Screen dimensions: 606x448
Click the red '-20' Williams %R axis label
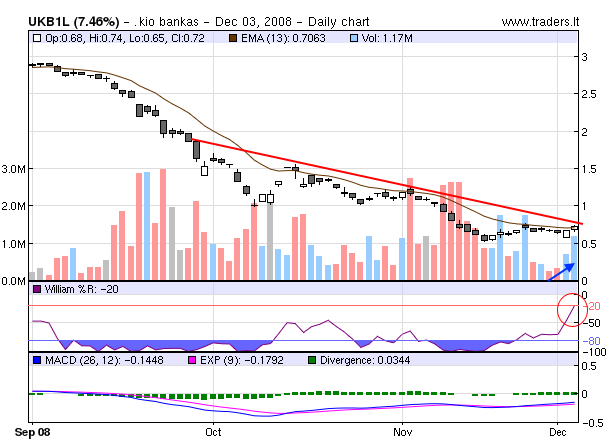594,307
